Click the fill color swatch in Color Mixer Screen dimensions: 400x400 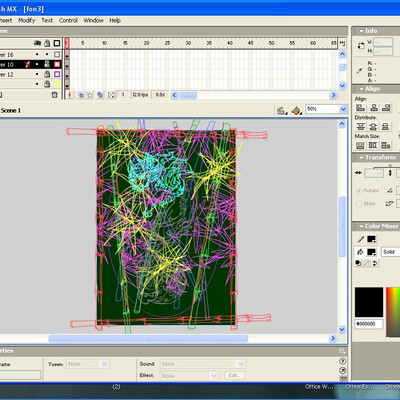[371, 252]
